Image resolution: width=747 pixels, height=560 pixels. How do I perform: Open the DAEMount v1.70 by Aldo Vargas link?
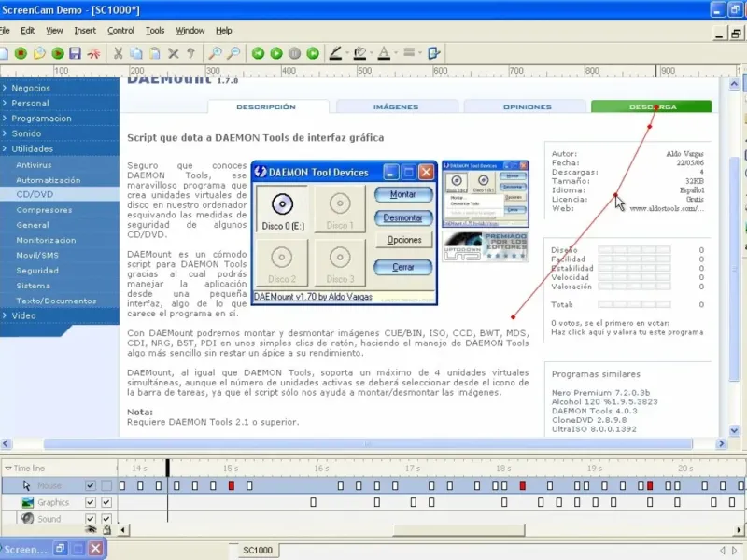(x=313, y=297)
